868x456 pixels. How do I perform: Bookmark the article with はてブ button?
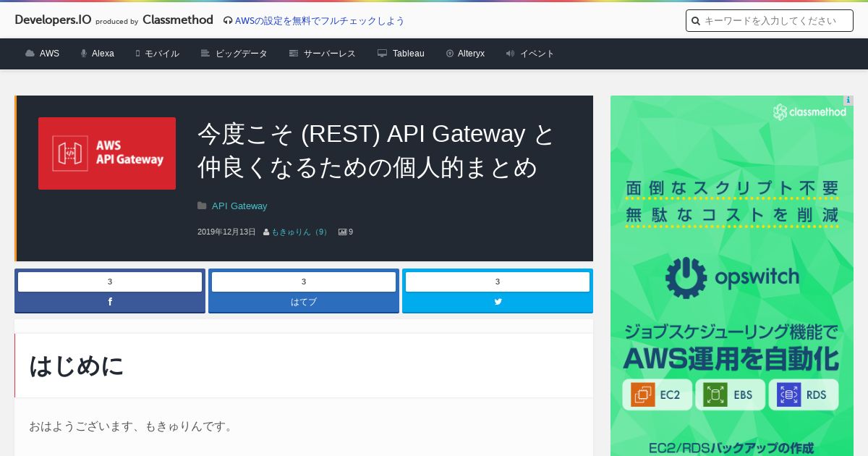(x=304, y=302)
